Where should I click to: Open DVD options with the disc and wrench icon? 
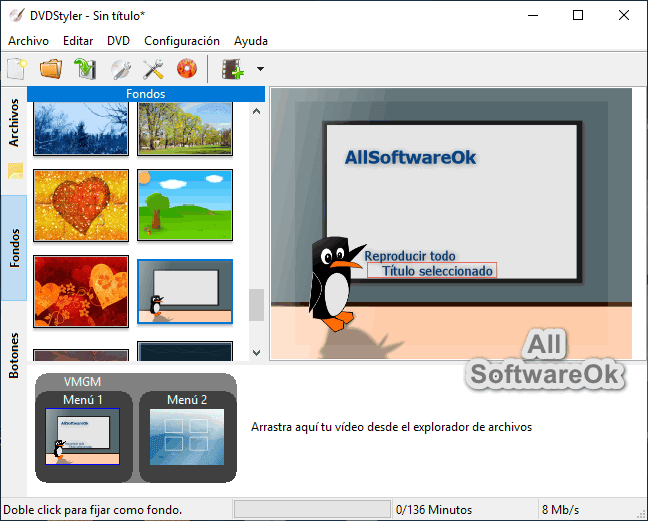(121, 69)
